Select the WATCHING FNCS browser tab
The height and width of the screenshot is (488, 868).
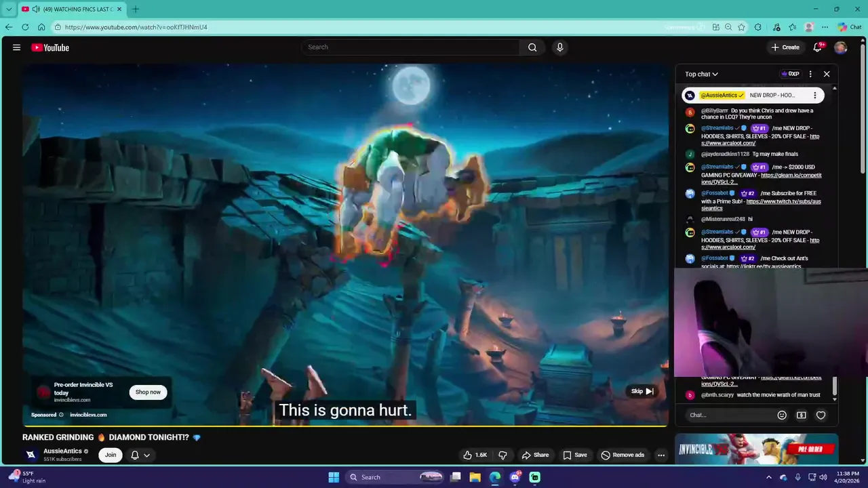coord(71,9)
